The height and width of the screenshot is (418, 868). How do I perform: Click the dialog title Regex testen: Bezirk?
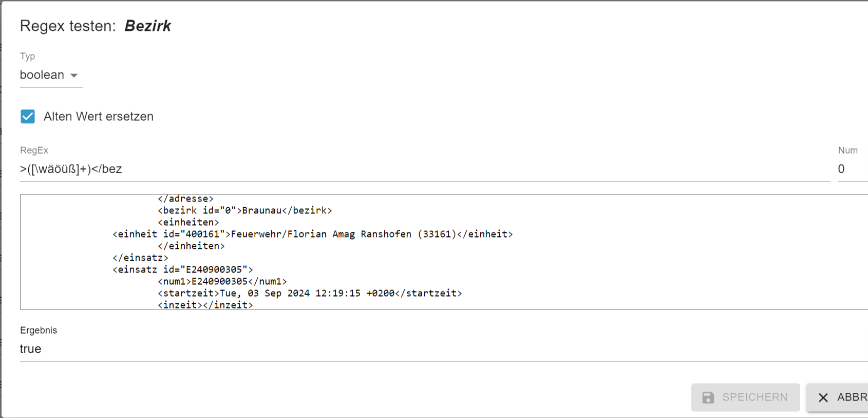(x=96, y=26)
